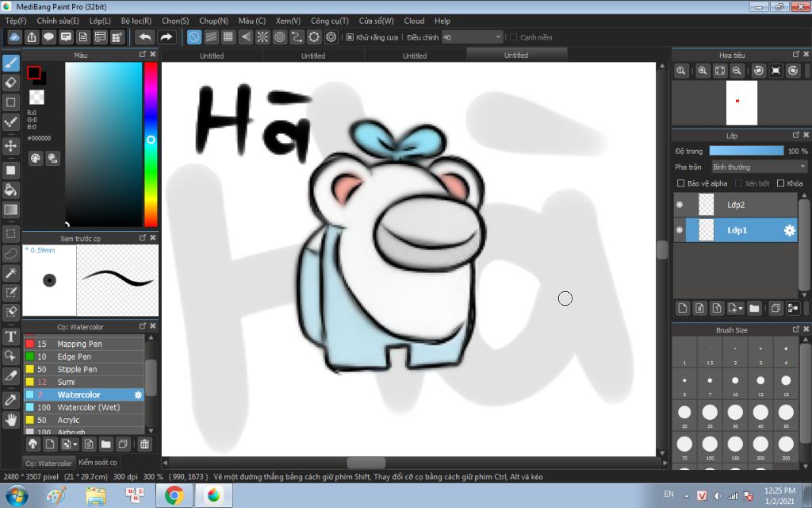The height and width of the screenshot is (508, 812).
Task: Open Google Chrome from the taskbar
Action: [x=174, y=495]
